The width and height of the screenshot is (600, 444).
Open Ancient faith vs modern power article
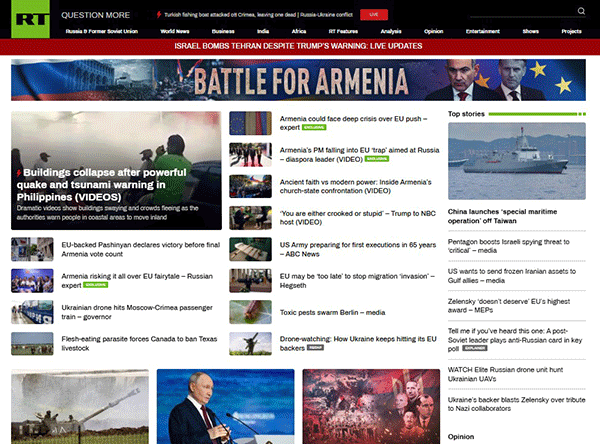pos(355,186)
